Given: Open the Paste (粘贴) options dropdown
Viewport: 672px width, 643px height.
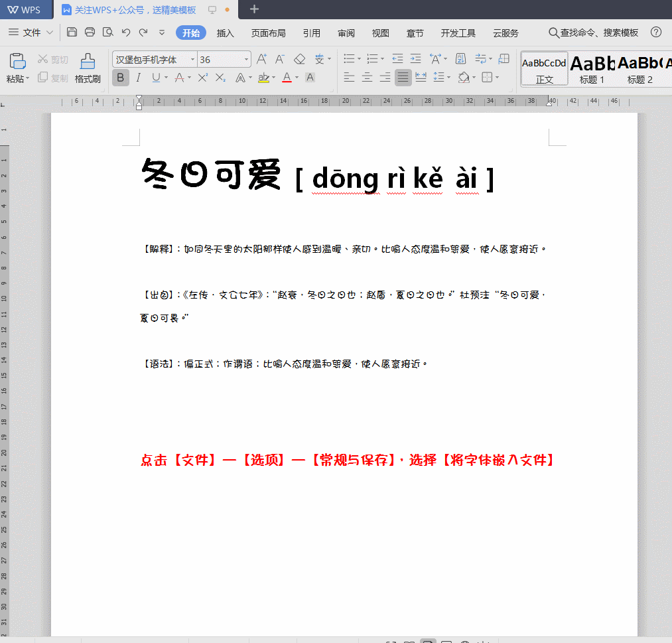Looking at the screenshot, I should (27, 79).
